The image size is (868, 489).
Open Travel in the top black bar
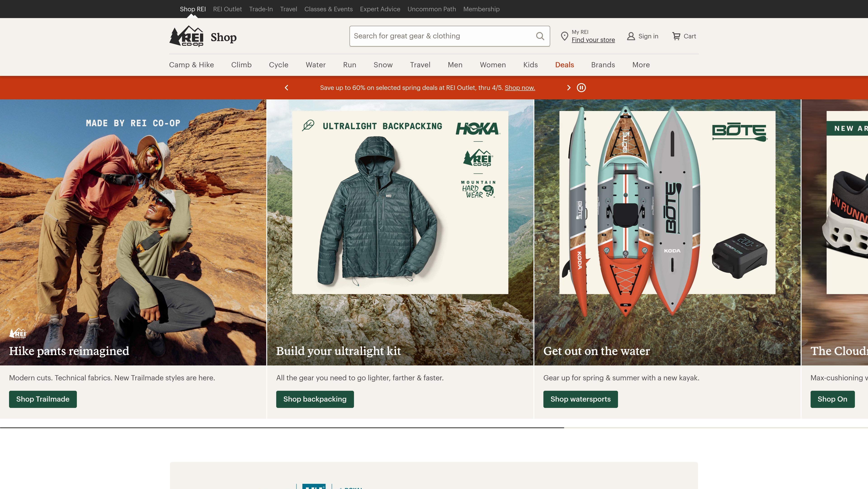tap(288, 9)
